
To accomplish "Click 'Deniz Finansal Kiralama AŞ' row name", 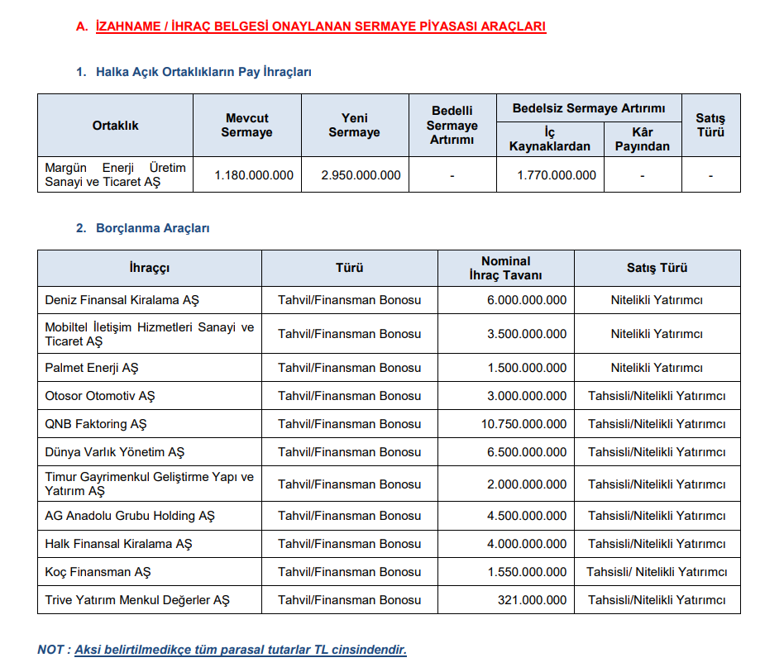I will (x=122, y=300).
